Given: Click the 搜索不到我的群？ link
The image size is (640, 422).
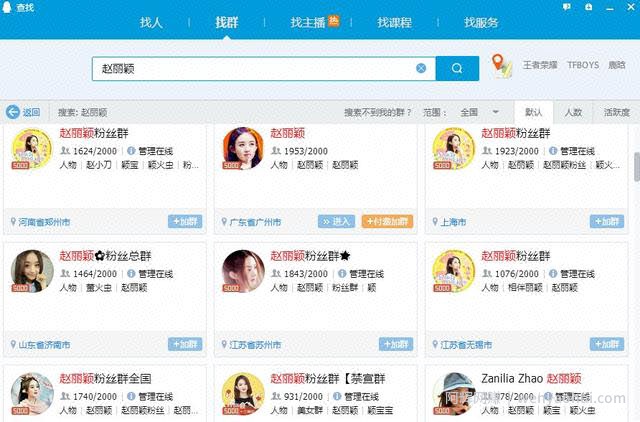Looking at the screenshot, I should click(378, 112).
